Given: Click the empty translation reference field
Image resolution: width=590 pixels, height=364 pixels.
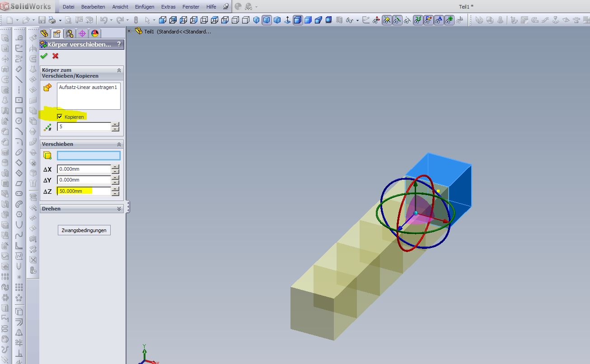Looking at the screenshot, I should click(x=89, y=156).
